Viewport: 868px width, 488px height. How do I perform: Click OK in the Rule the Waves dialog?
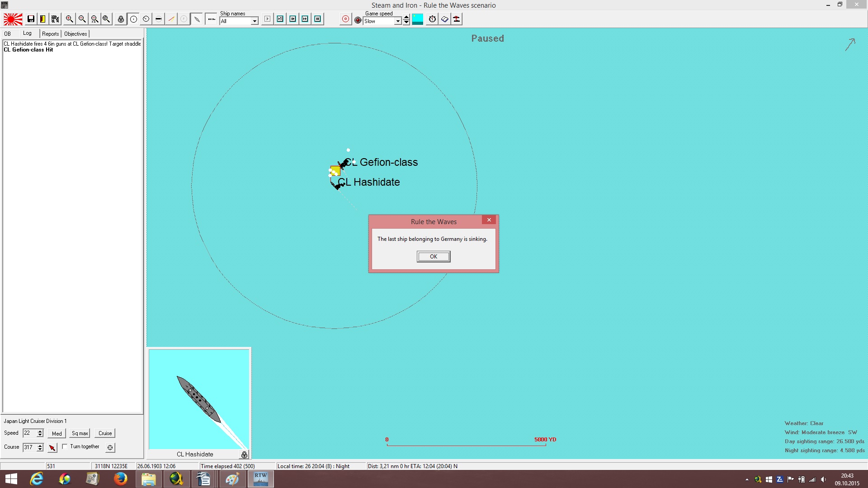pyautogui.click(x=434, y=257)
